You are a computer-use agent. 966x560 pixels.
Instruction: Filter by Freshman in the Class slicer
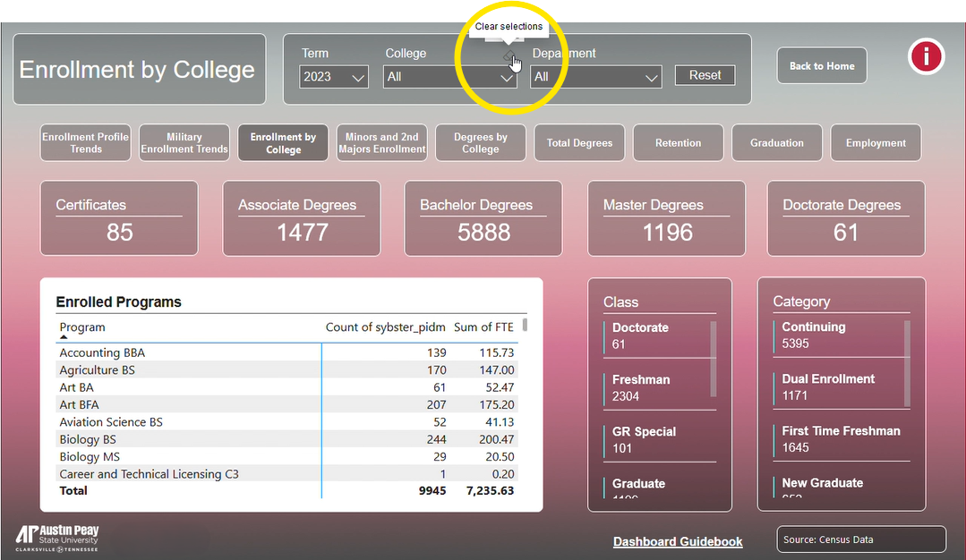pos(641,387)
